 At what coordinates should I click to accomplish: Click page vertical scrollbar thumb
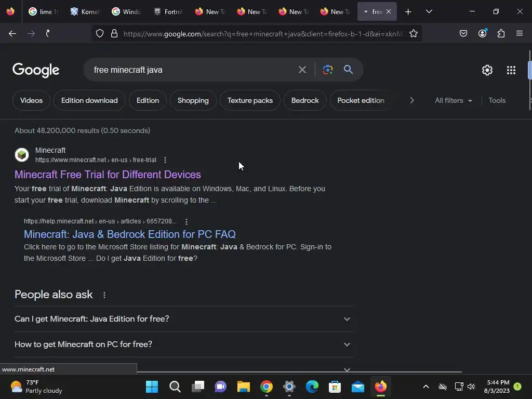pos(530,70)
